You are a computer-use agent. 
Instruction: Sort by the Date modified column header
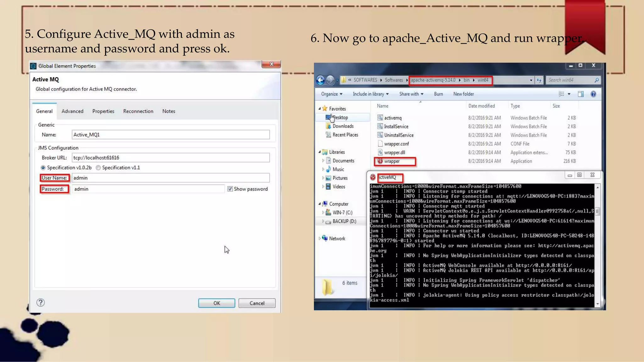(481, 106)
